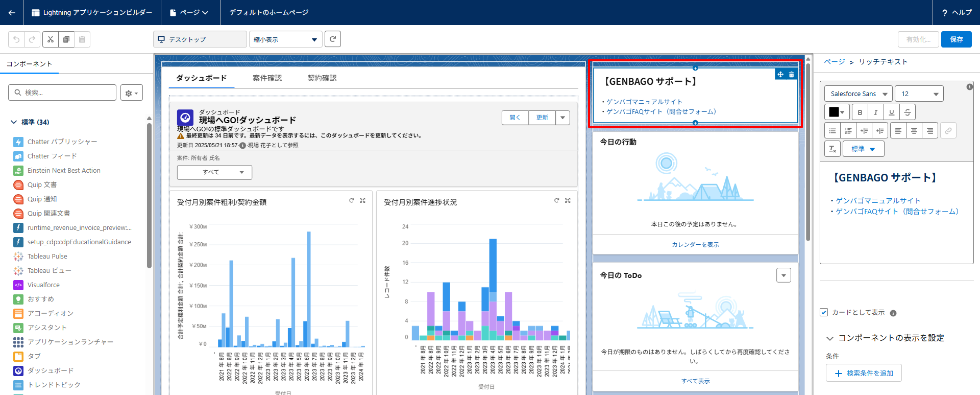Select the アプリケーションランチャー component
This screenshot has width=980, height=395.
tap(63, 342)
